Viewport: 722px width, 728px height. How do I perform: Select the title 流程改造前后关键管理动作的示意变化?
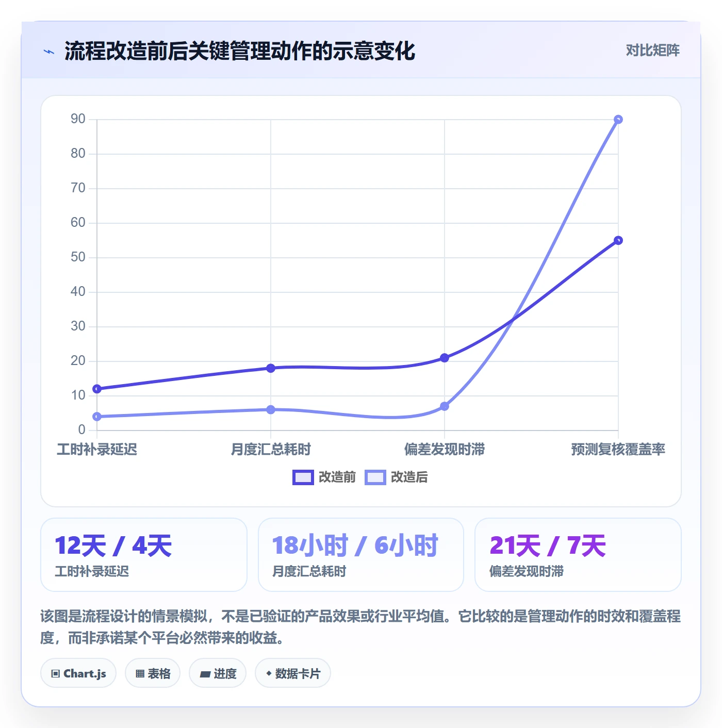tap(240, 51)
